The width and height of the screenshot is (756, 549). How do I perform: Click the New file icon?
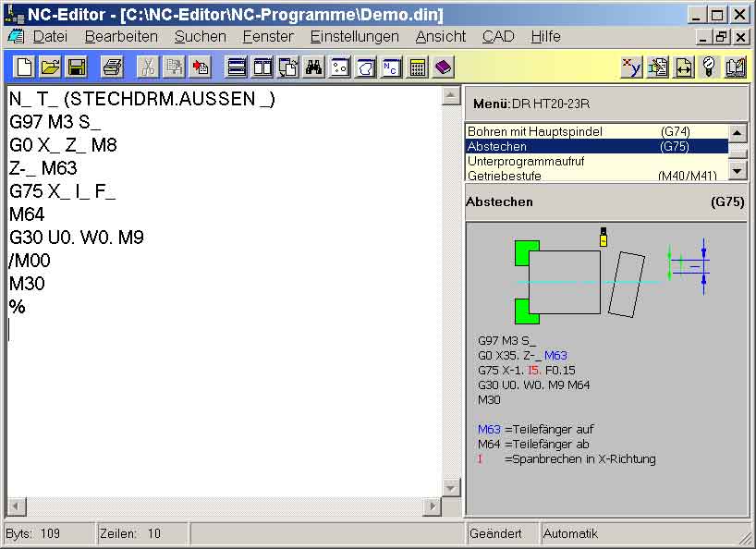(x=24, y=67)
